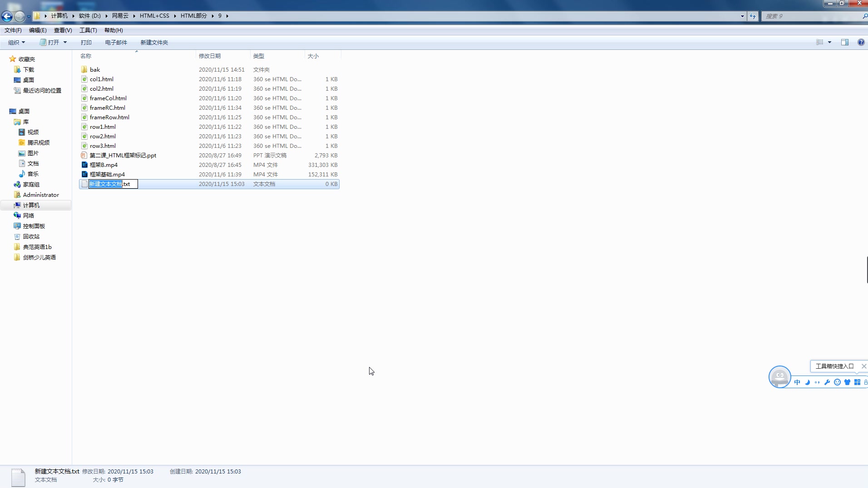Select the col2.html file icon
This screenshot has width=868, height=488.
point(84,88)
